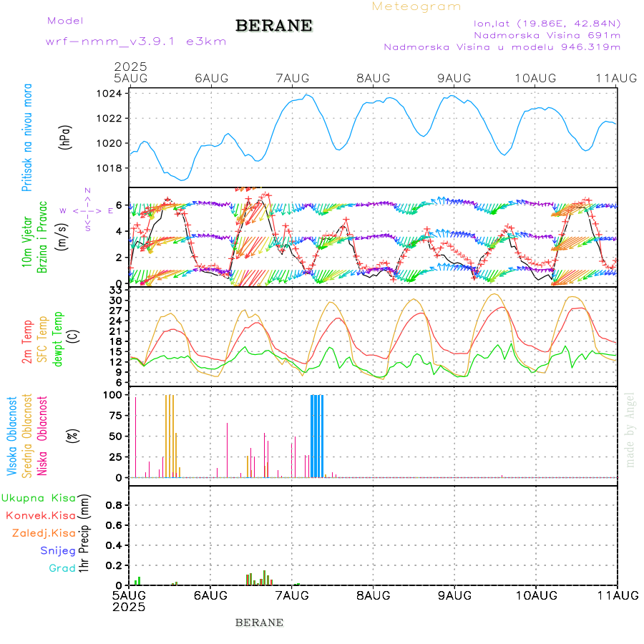The image size is (644, 644).
Task: Click the lon,lat coordinates text
Action: click(547, 23)
